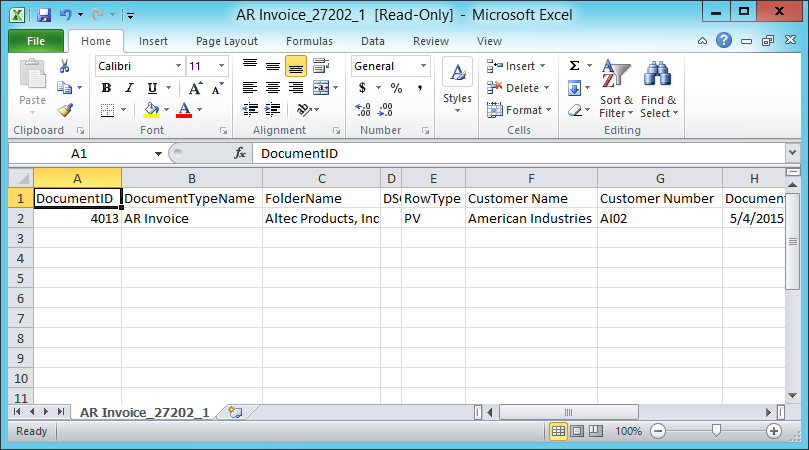809x450 pixels.
Task: Toggle Bottom Align highlighted button
Action: [x=296, y=66]
